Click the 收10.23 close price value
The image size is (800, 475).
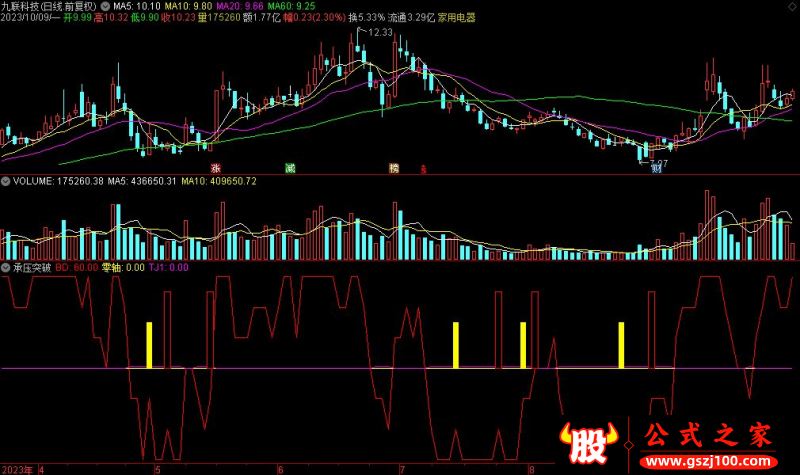click(179, 18)
